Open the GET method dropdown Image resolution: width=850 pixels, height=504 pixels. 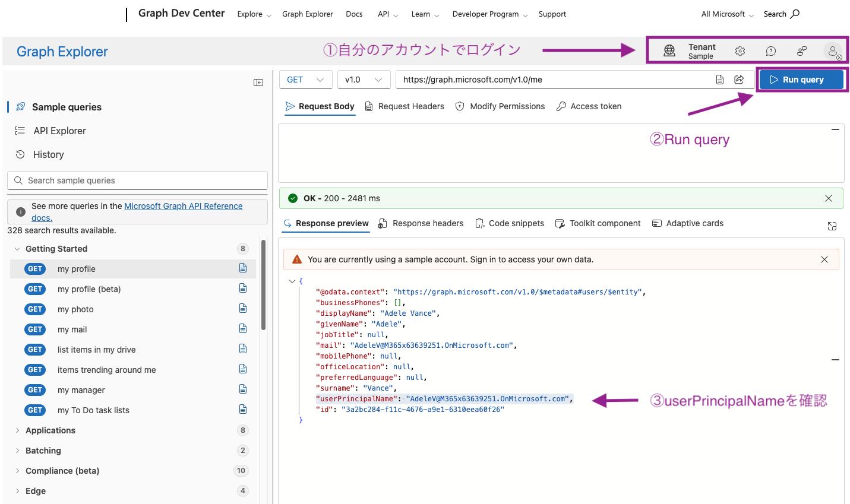click(305, 80)
